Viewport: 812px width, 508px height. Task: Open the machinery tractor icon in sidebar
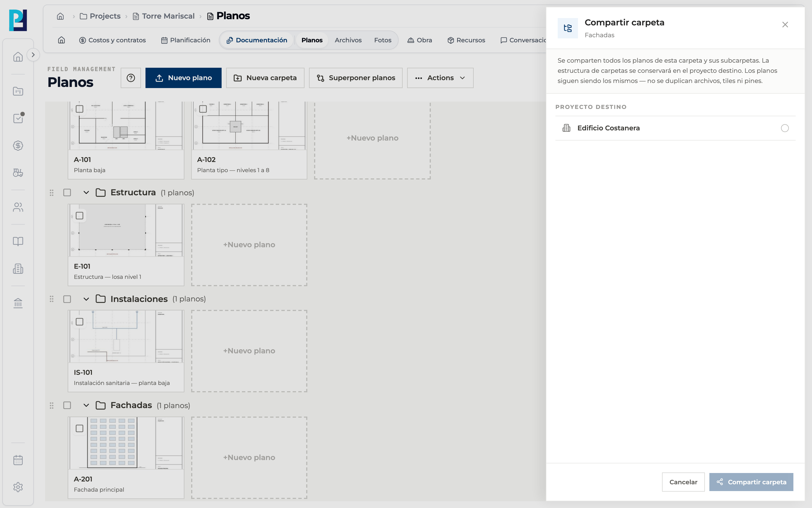point(18,173)
